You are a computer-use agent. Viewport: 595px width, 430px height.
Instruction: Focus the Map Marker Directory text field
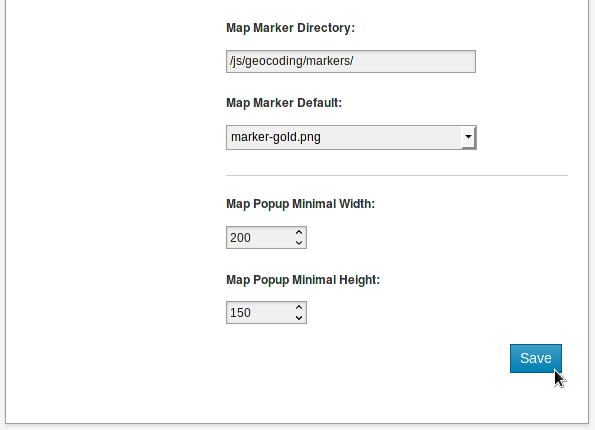tap(351, 61)
